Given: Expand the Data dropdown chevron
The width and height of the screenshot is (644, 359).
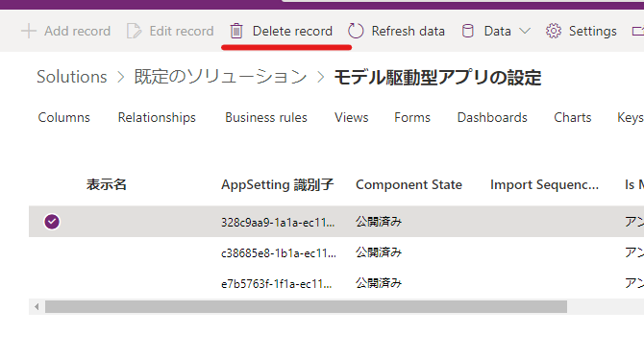Looking at the screenshot, I should [x=525, y=31].
